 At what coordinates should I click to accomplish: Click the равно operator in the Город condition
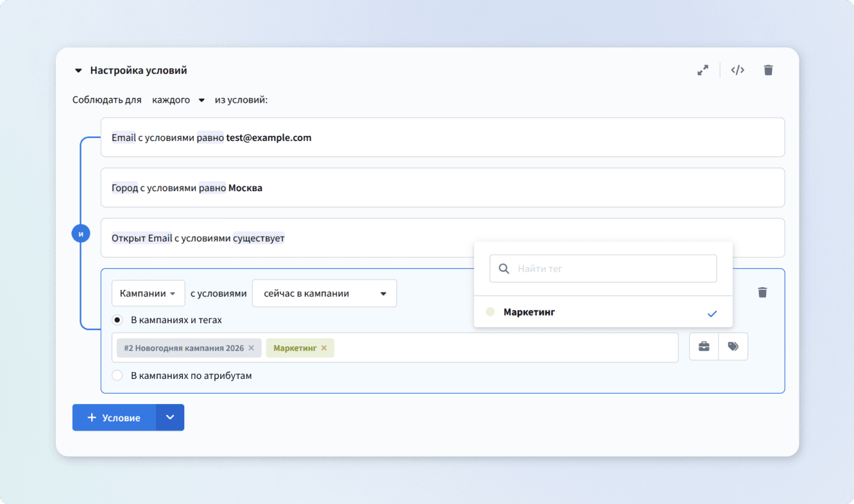point(212,188)
